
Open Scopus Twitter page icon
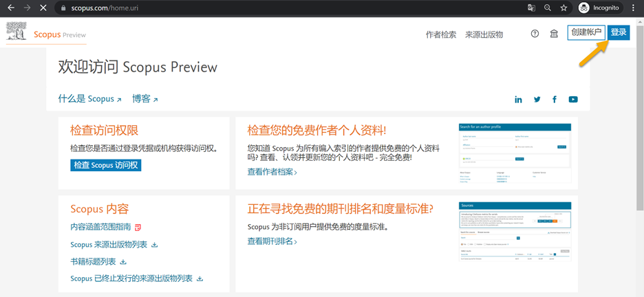[x=537, y=99]
